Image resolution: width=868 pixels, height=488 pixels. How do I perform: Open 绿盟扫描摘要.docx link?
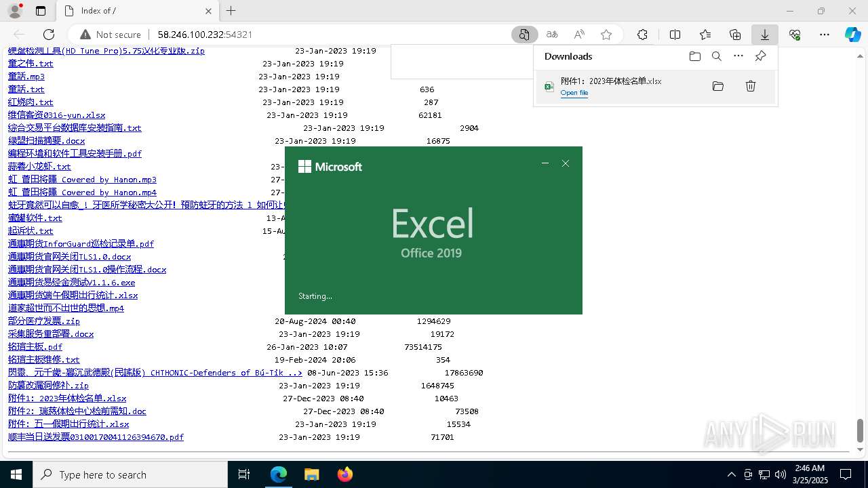click(47, 140)
